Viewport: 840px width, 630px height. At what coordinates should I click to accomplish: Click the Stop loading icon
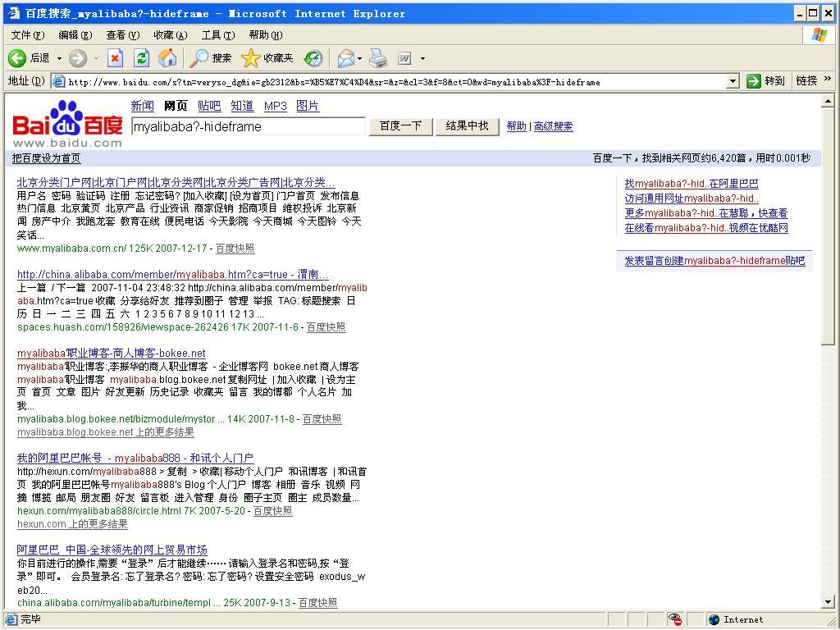pyautogui.click(x=115, y=58)
